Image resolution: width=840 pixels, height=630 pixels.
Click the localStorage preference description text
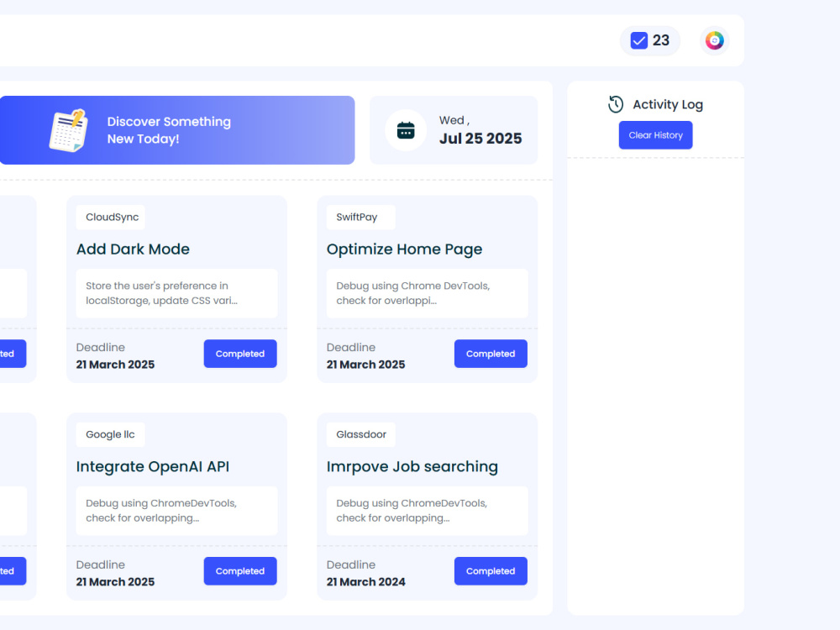click(161, 293)
